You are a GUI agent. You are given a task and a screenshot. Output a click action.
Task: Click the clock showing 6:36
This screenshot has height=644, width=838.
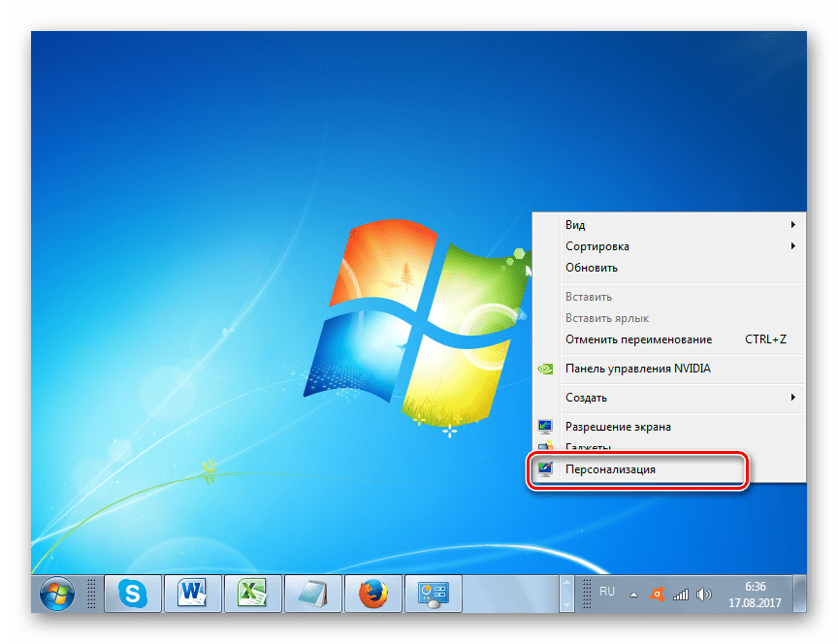coord(756,586)
